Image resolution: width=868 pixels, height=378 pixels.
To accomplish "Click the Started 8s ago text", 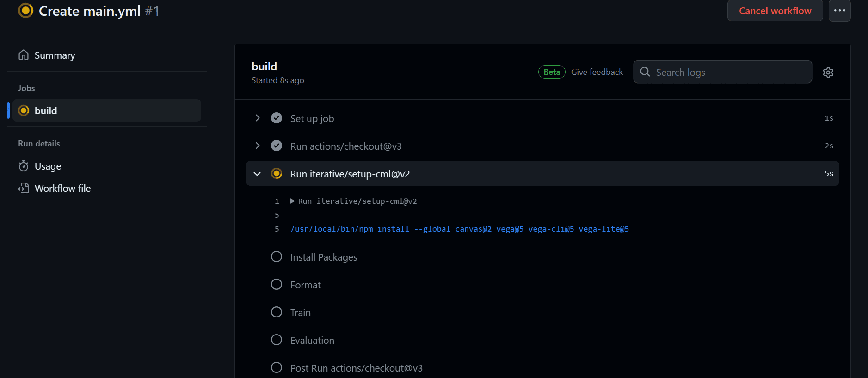I will 278,80.
